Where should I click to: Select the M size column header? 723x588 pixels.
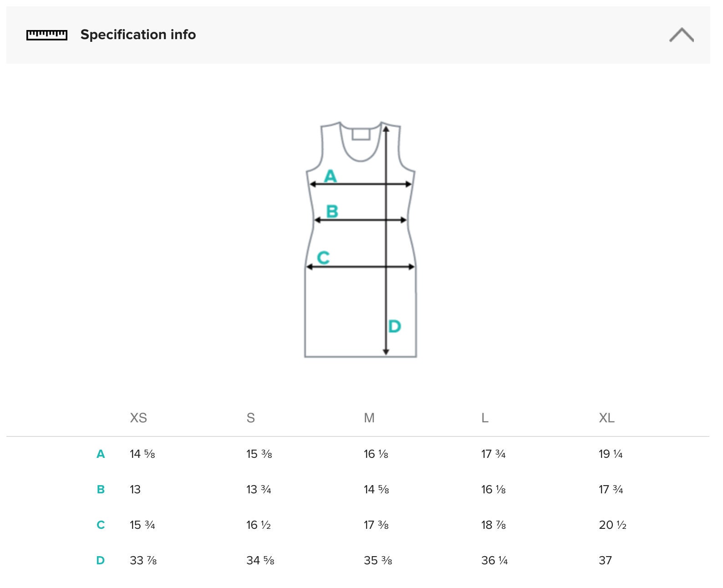[369, 418]
